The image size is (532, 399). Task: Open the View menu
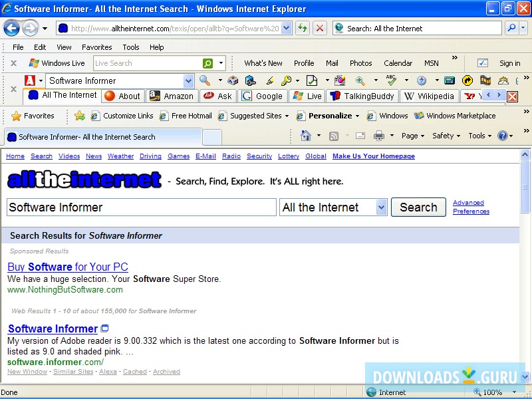pos(64,47)
